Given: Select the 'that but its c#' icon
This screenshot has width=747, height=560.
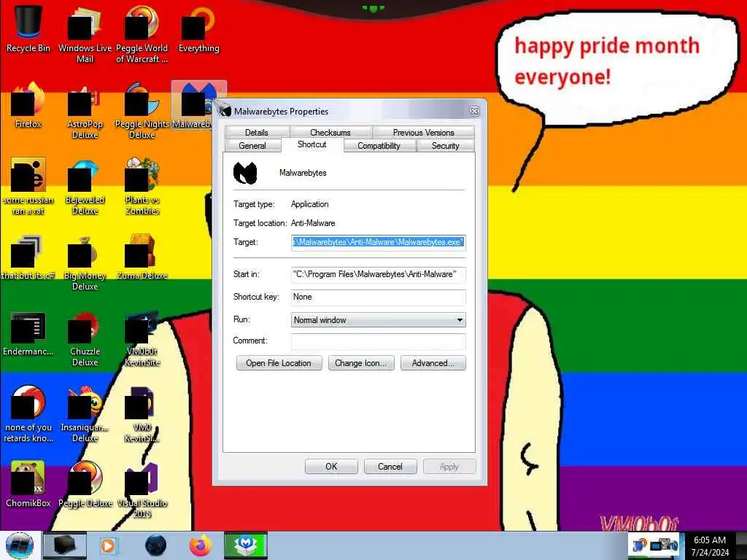Looking at the screenshot, I should click(28, 257).
